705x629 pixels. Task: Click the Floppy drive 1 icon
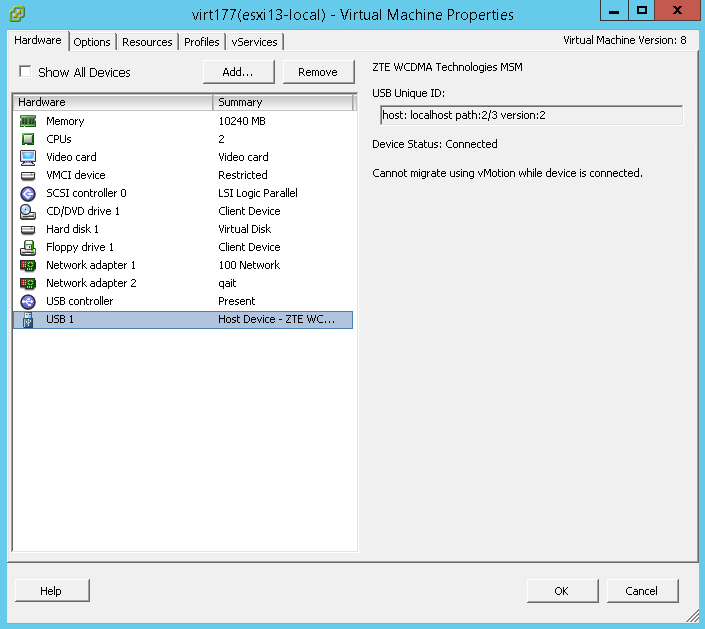pyautogui.click(x=28, y=247)
